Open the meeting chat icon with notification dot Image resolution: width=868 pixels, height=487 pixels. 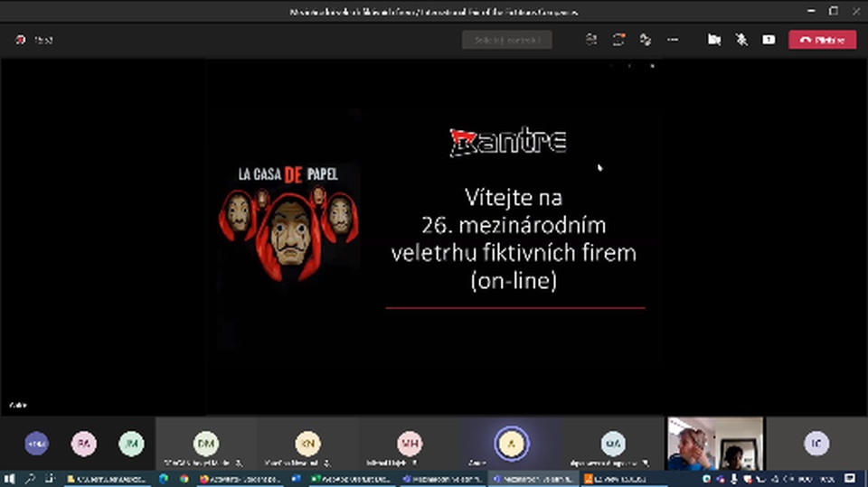pos(618,39)
